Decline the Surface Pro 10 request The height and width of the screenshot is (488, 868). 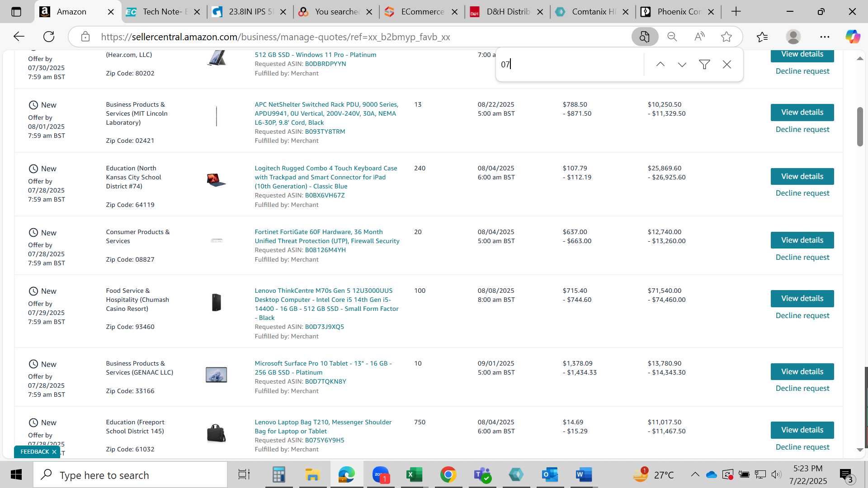click(x=802, y=388)
